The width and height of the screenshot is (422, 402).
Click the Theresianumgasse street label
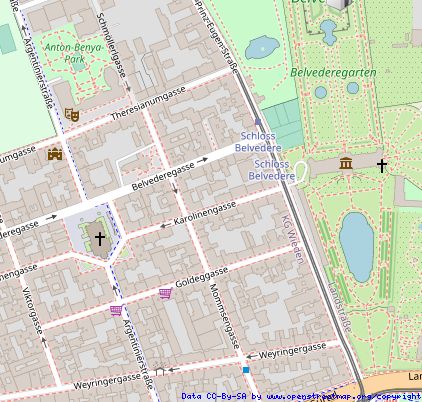[x=148, y=104]
